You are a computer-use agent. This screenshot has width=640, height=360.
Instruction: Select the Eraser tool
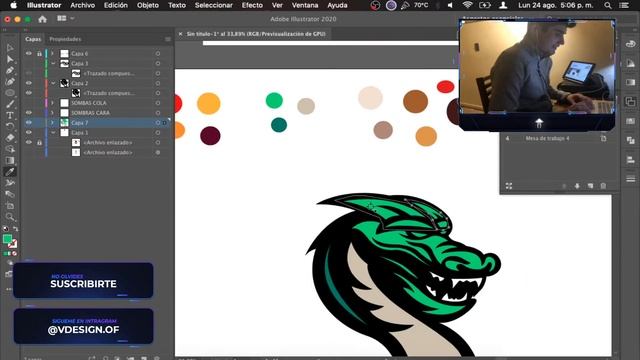[x=10, y=138]
